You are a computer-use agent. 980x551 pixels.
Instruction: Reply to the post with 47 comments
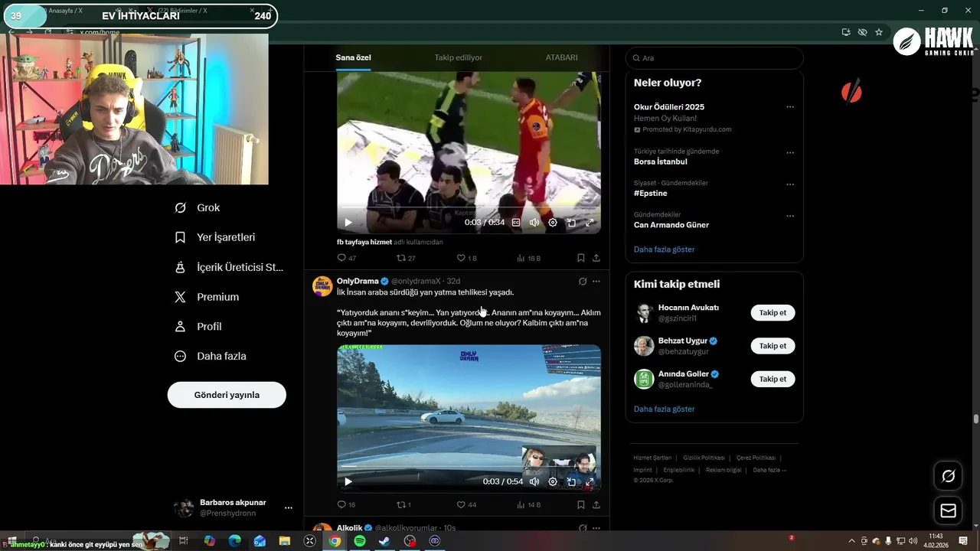pos(347,258)
